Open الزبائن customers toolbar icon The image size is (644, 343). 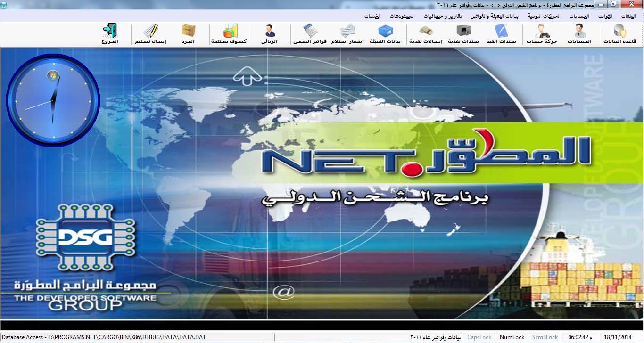click(x=270, y=34)
